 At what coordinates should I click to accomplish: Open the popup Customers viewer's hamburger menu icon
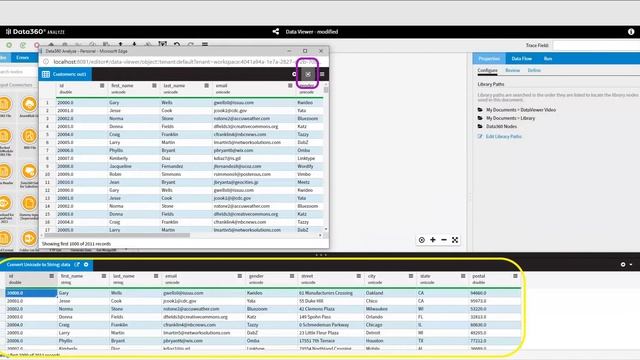point(322,74)
